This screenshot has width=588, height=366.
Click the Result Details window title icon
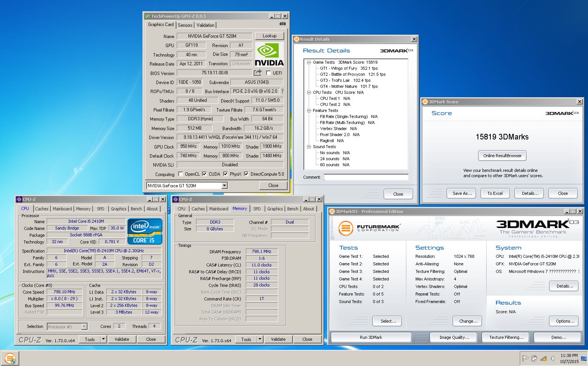(x=297, y=39)
